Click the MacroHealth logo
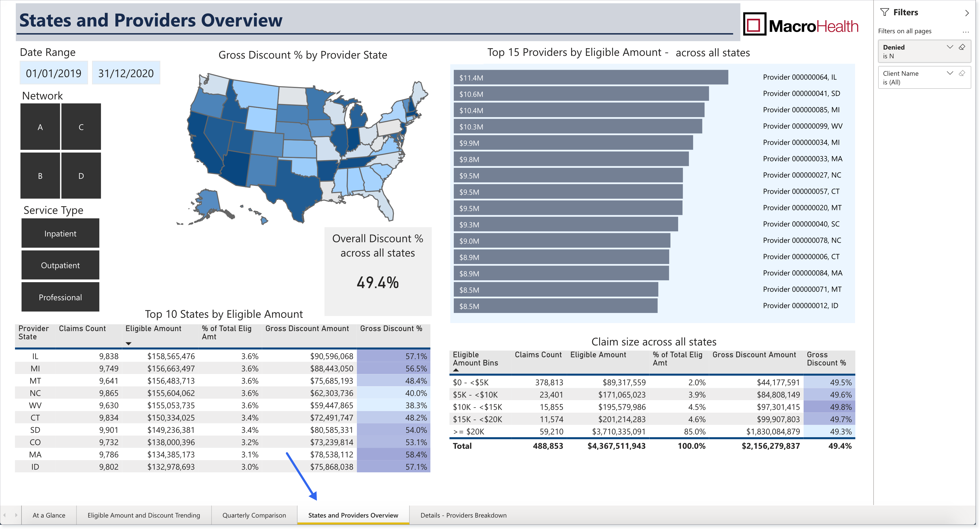 click(x=801, y=24)
